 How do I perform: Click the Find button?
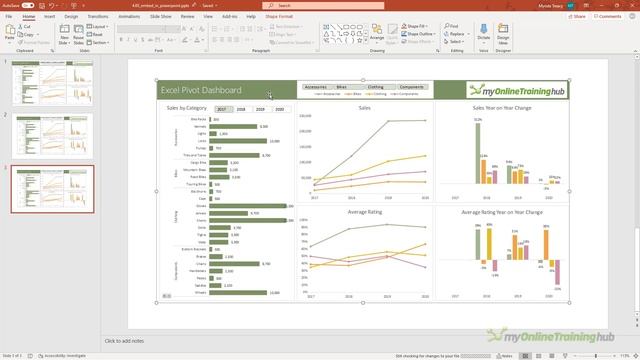pos(451,26)
